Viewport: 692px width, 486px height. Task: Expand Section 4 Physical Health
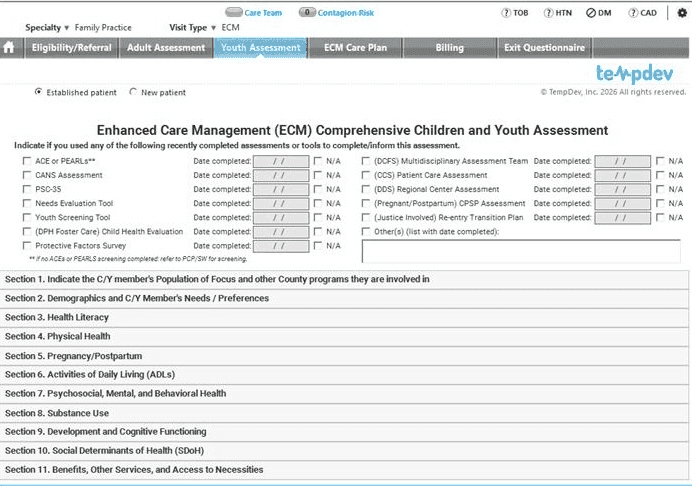[344, 336]
